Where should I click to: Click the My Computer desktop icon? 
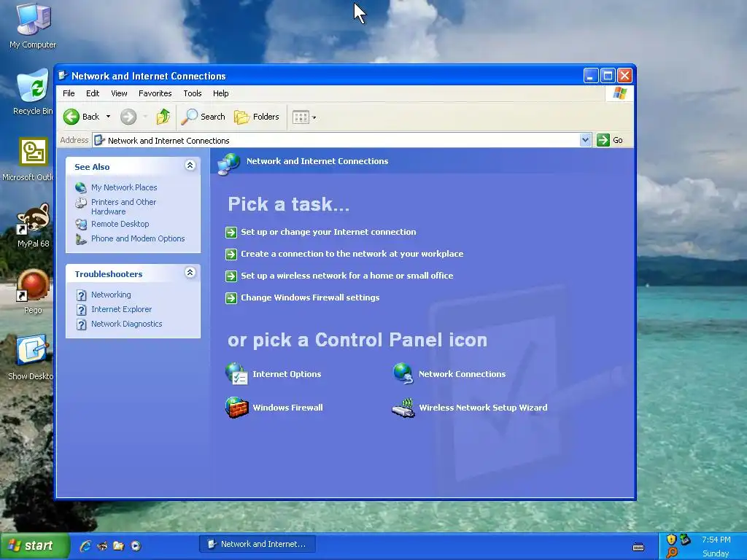pos(33,19)
